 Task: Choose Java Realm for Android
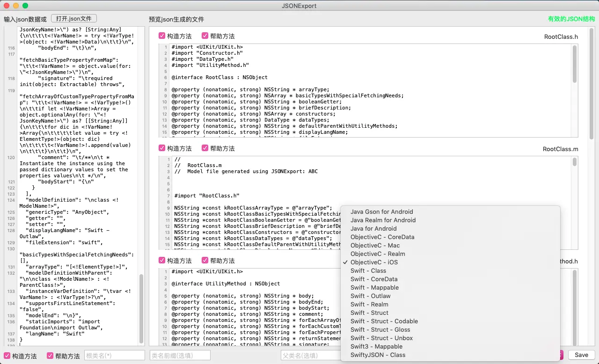pos(450,220)
